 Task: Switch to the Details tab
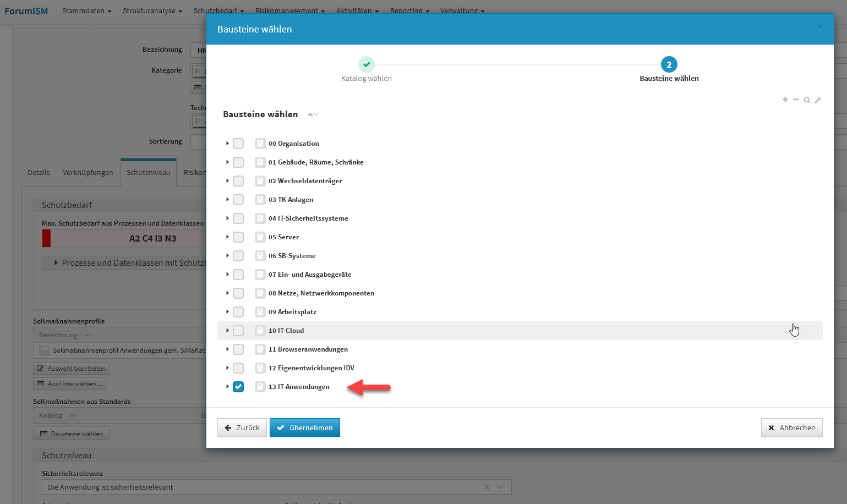click(39, 173)
